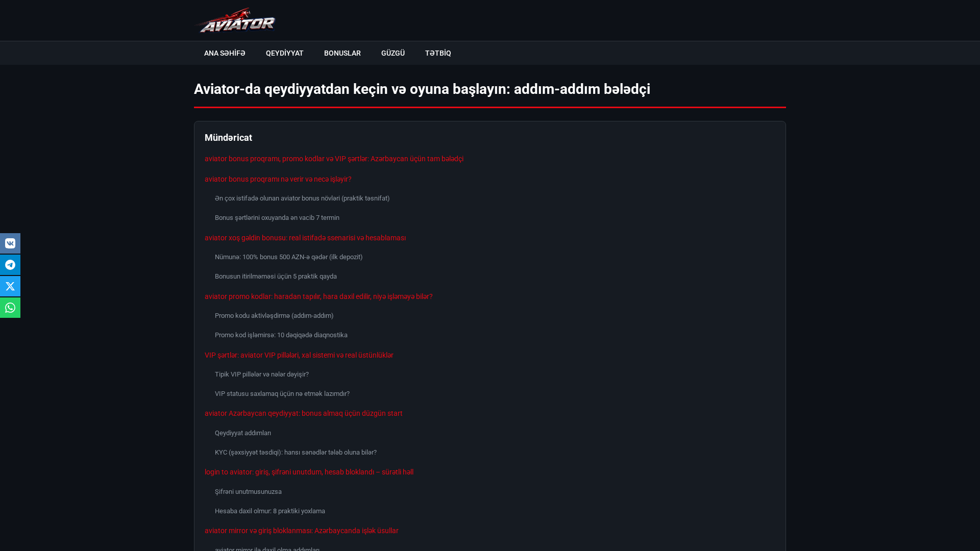Image resolution: width=980 pixels, height=551 pixels.
Task: Share page via WhatsApp icon
Action: coord(10,308)
